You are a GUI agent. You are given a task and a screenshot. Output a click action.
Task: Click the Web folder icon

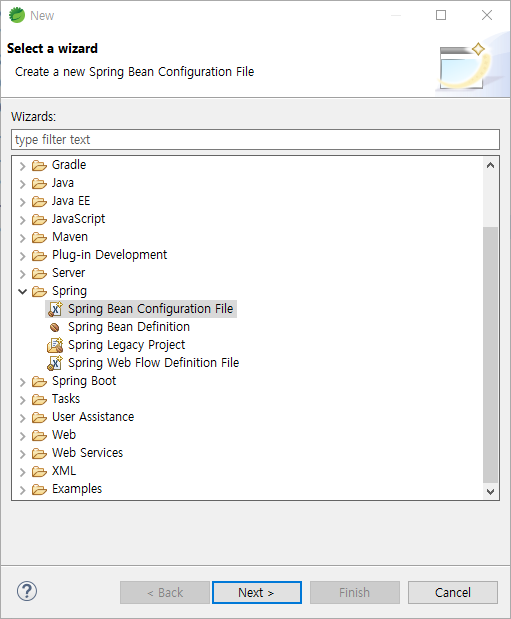(x=39, y=435)
